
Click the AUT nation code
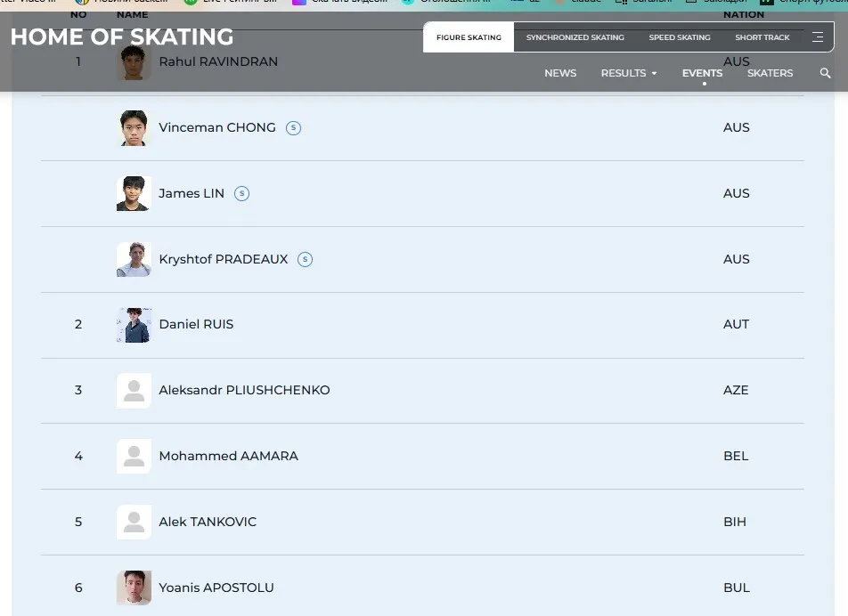pyautogui.click(x=736, y=324)
